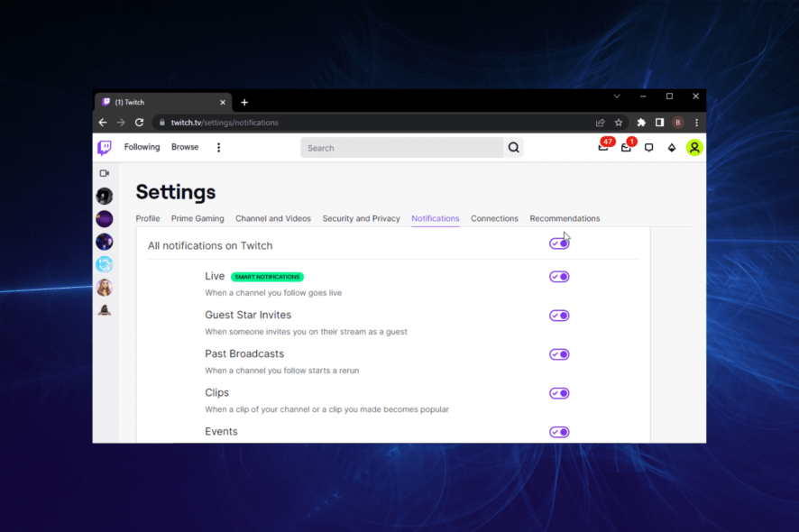Click the search magnifier button

click(x=513, y=148)
